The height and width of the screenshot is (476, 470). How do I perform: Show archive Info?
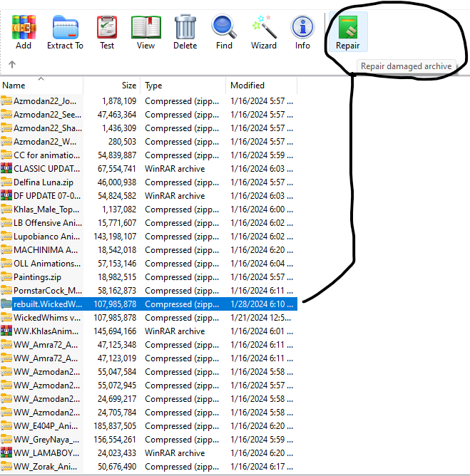[302, 32]
